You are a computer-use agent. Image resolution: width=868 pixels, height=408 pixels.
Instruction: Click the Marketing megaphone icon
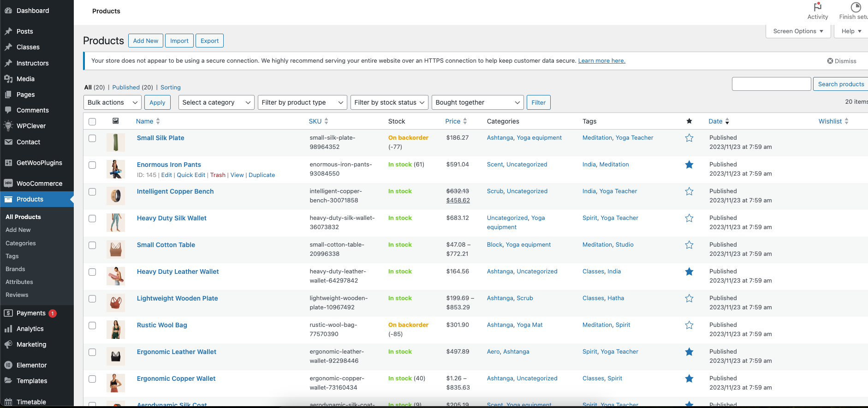[x=8, y=344]
